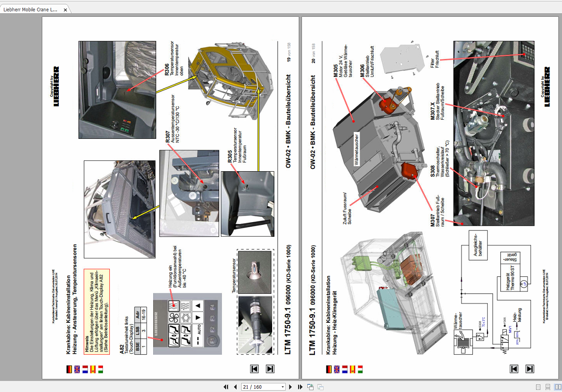The height and width of the screenshot is (392, 562).
Task: Click the Wärmetauscher label on heater unit
Action: point(357,149)
